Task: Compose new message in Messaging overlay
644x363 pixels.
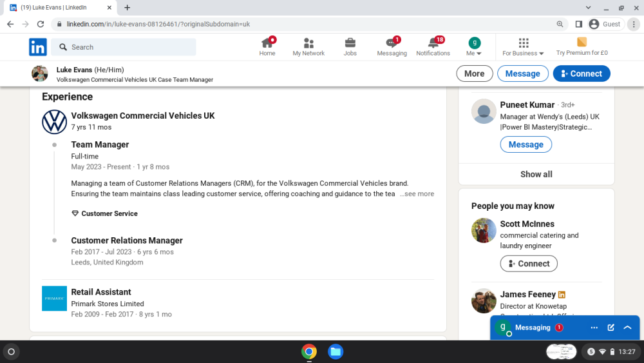Action: pyautogui.click(x=611, y=328)
